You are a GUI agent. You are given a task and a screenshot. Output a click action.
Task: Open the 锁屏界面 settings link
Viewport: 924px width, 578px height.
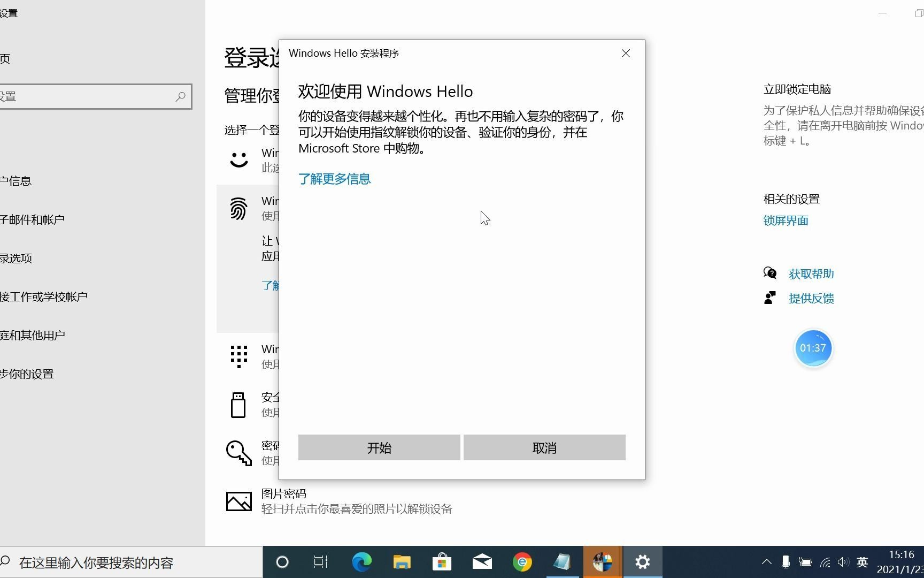pos(785,220)
